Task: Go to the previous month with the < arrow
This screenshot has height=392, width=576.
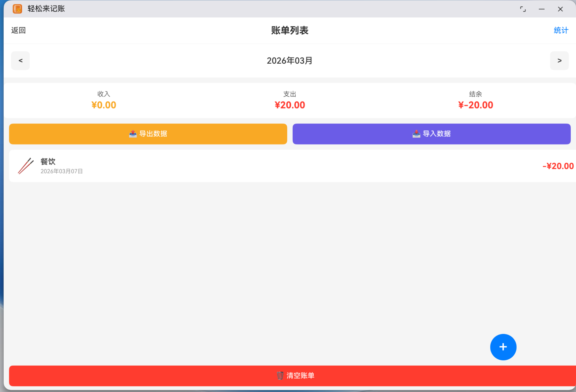Action: (20, 61)
